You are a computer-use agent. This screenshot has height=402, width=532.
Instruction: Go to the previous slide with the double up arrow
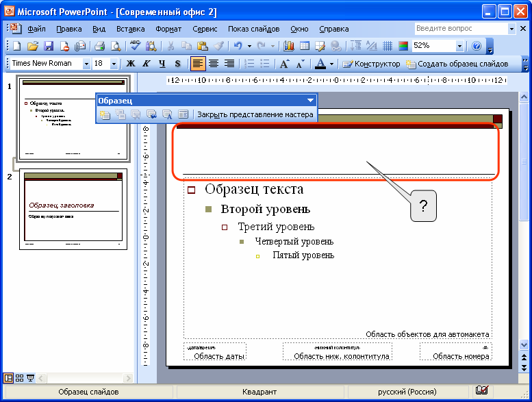click(x=524, y=357)
